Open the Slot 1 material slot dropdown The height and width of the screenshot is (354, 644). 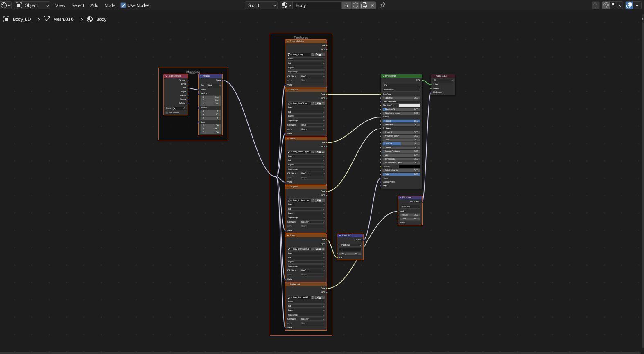tap(262, 5)
